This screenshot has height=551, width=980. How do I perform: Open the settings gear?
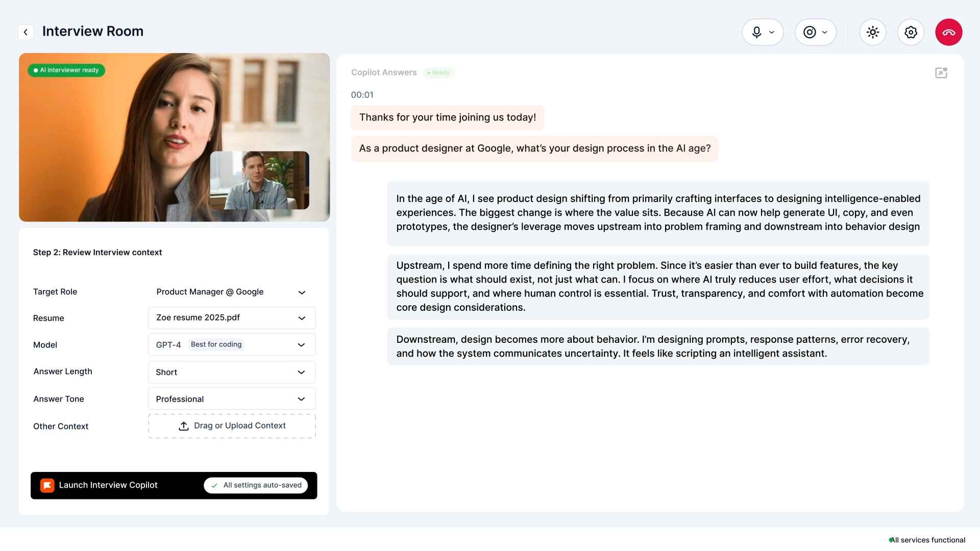click(x=911, y=32)
